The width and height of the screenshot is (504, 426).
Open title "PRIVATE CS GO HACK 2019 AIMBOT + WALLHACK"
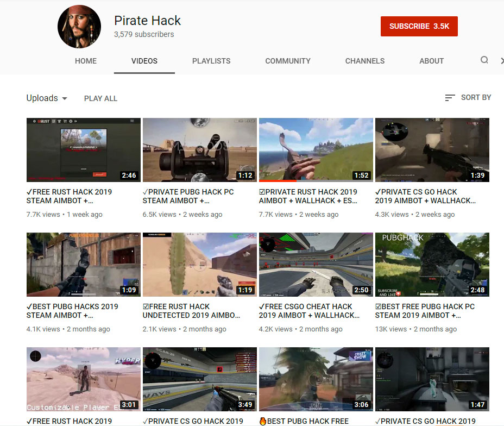[425, 196]
